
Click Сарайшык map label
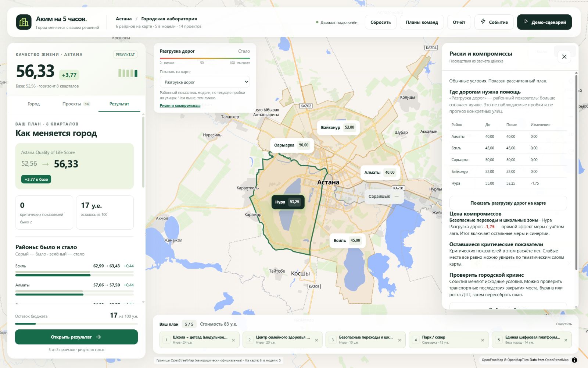[x=384, y=197]
